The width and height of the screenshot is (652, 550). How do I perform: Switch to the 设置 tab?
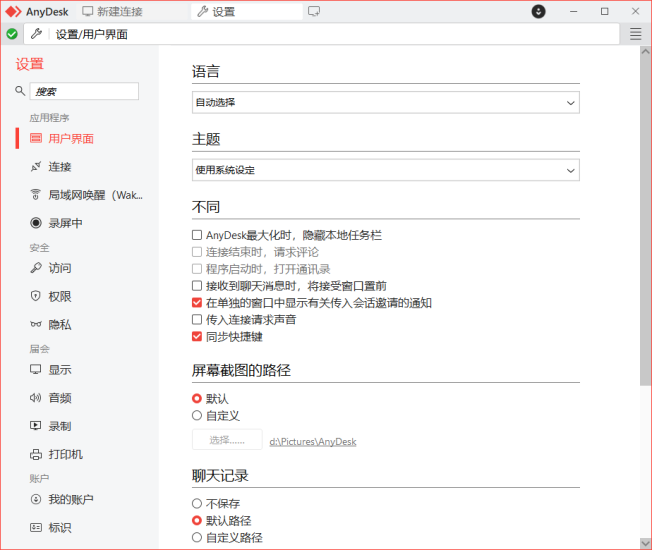tap(247, 12)
